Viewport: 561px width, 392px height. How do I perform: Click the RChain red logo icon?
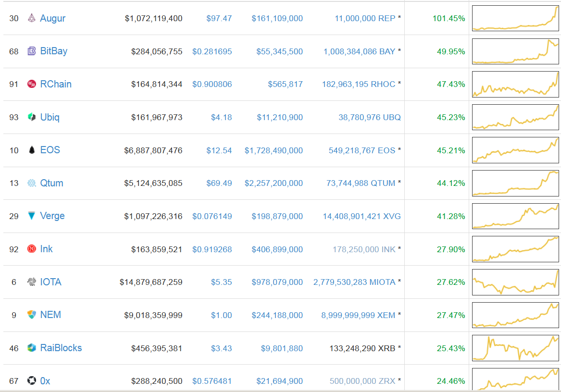(x=31, y=84)
